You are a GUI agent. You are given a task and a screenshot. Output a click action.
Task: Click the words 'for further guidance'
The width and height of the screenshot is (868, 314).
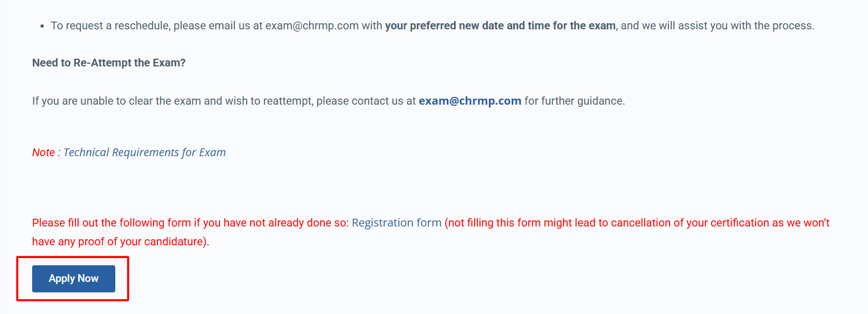[x=574, y=101]
